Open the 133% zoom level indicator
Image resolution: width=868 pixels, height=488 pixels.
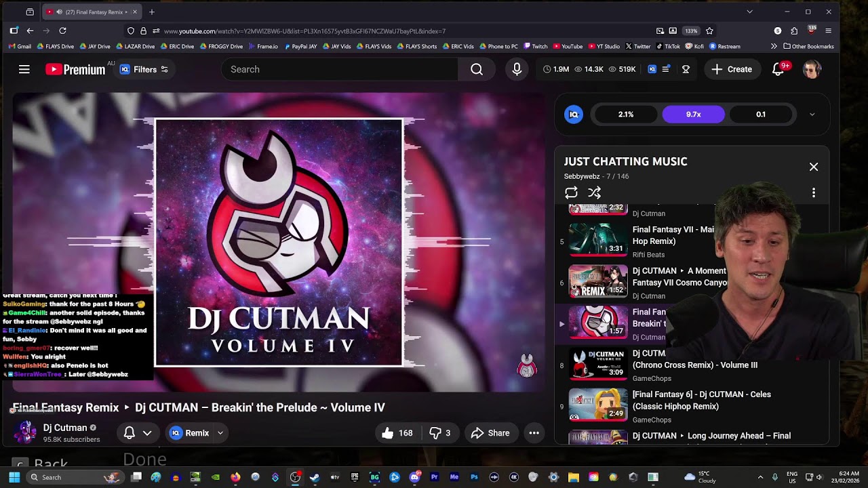coord(691,30)
